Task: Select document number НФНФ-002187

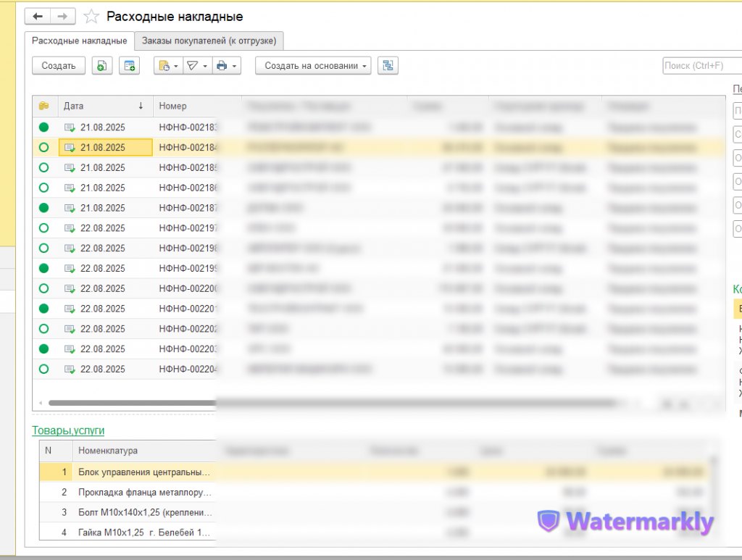Action: click(188, 208)
